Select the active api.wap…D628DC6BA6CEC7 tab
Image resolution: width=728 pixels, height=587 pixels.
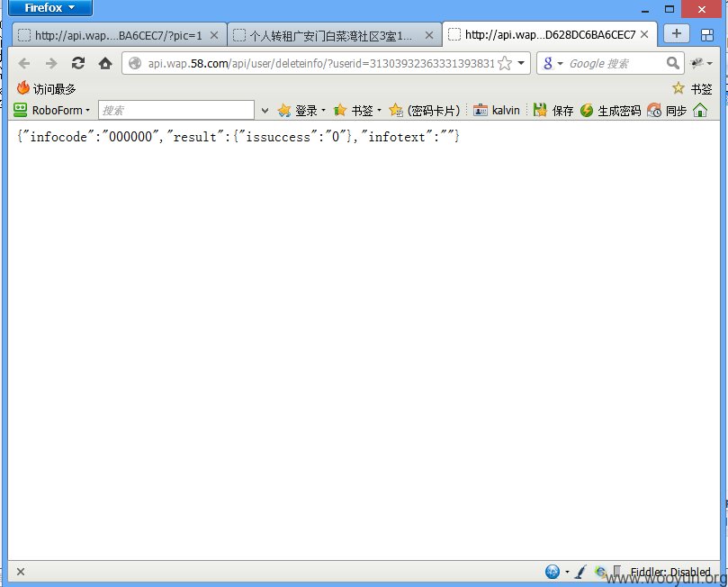pos(550,34)
